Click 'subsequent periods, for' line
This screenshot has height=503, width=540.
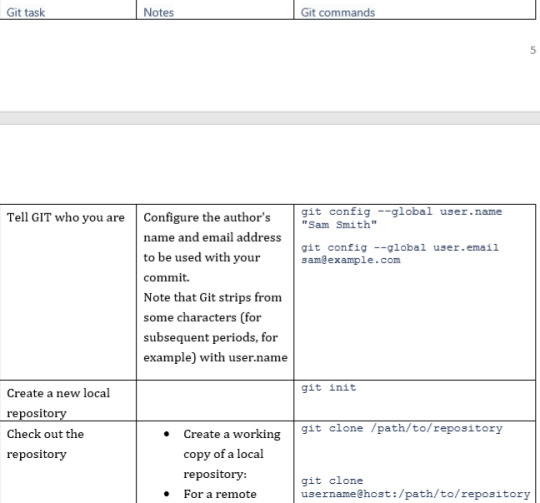[210, 337]
